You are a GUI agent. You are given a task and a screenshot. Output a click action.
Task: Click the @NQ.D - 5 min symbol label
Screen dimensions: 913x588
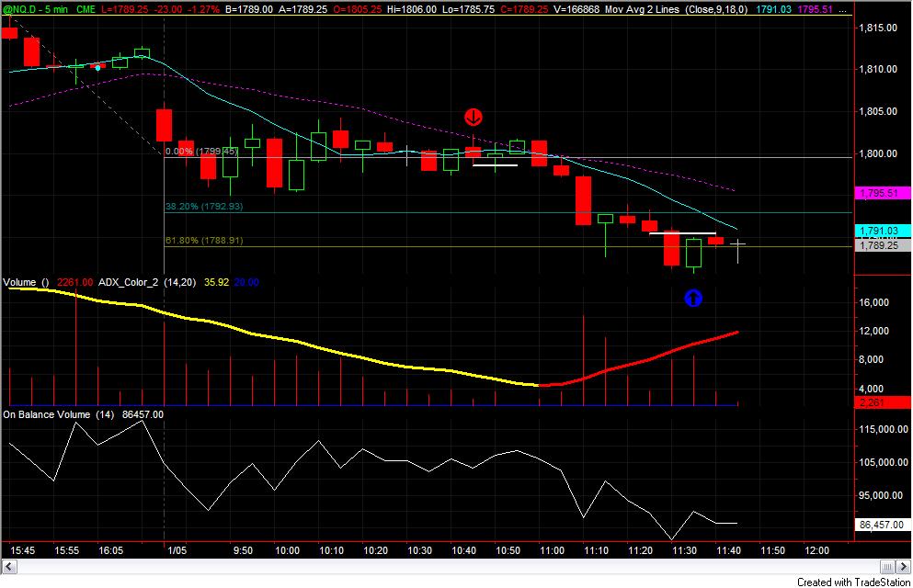click(37, 6)
